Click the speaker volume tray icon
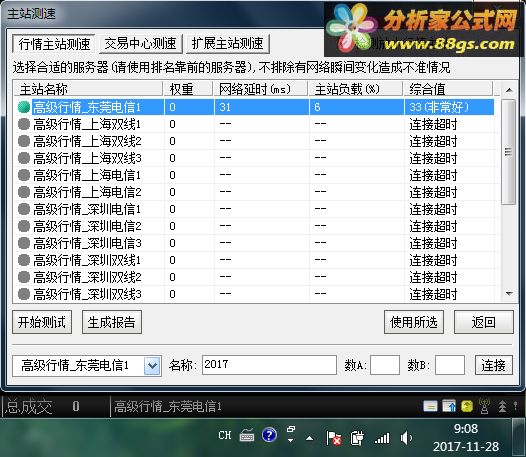526x457 pixels. point(406,438)
